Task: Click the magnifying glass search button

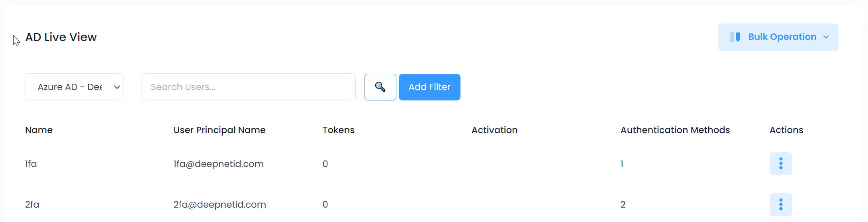Action: [380, 87]
